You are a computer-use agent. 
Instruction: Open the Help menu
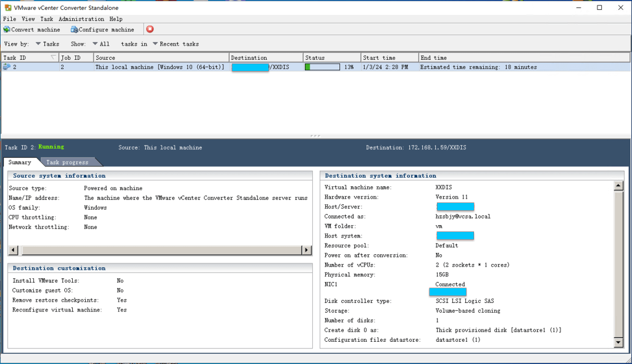115,19
